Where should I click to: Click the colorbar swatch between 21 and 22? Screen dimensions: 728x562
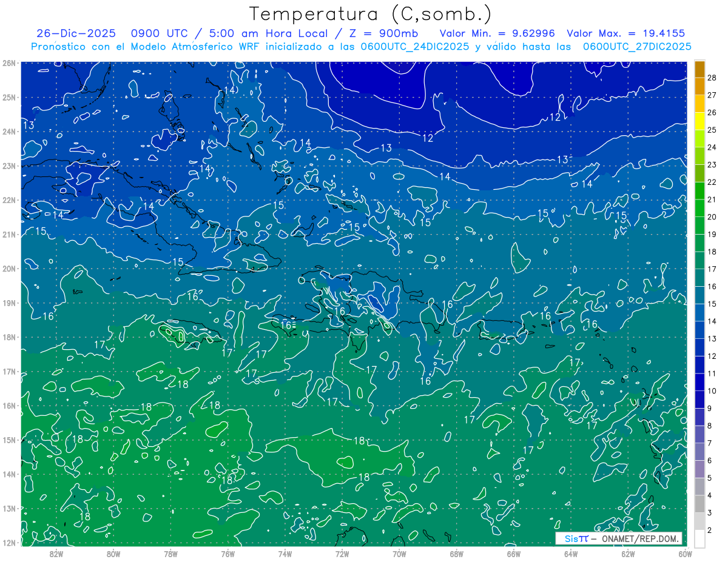[700, 191]
